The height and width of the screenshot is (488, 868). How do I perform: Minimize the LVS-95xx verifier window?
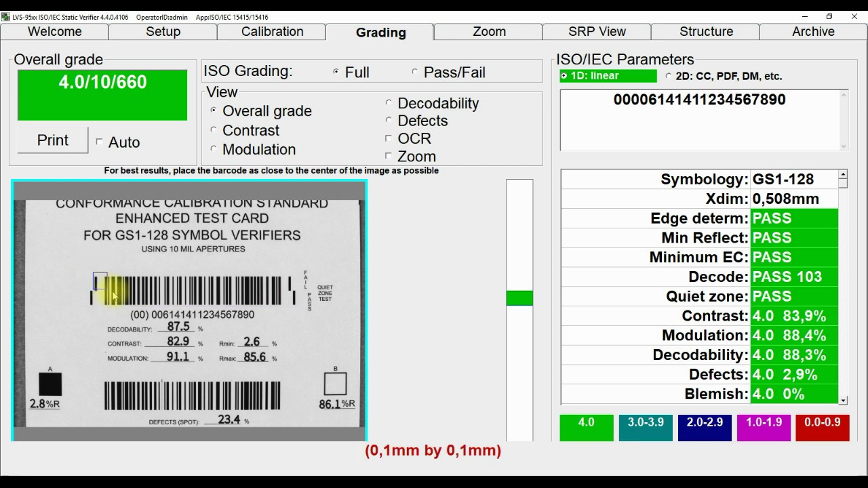805,16
